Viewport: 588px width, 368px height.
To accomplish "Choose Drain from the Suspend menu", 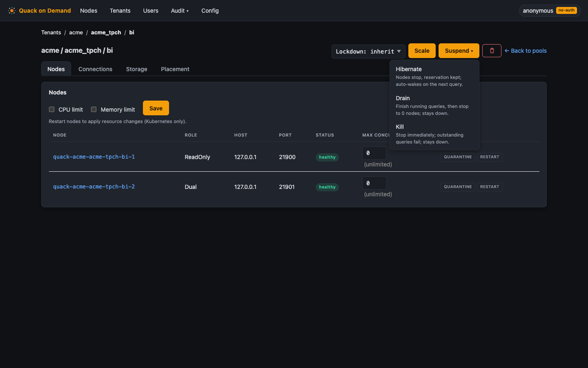I will pos(434,105).
